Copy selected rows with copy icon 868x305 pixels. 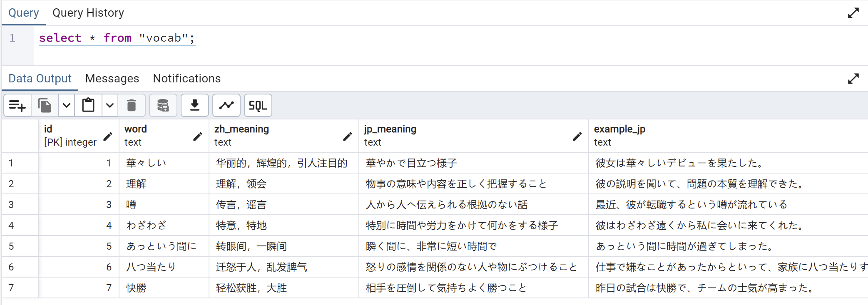[45, 106]
